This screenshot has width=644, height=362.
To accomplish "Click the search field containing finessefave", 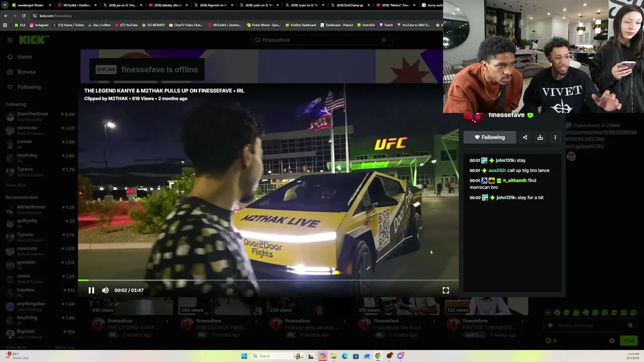I will [x=320, y=40].
